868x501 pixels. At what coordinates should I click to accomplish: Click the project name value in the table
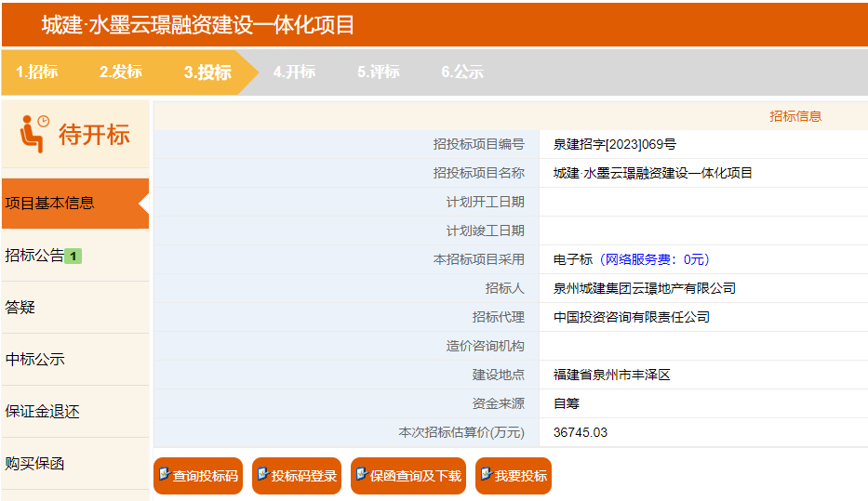[653, 173]
